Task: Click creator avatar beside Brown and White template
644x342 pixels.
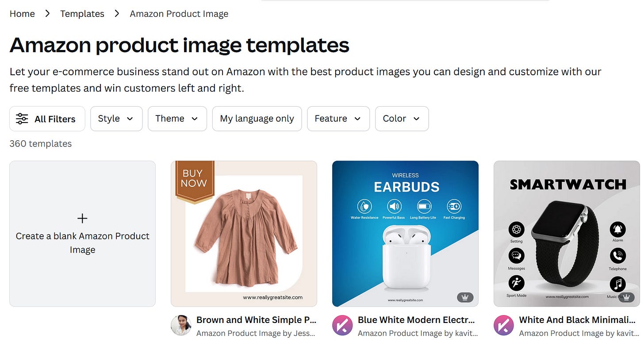Action: click(181, 326)
